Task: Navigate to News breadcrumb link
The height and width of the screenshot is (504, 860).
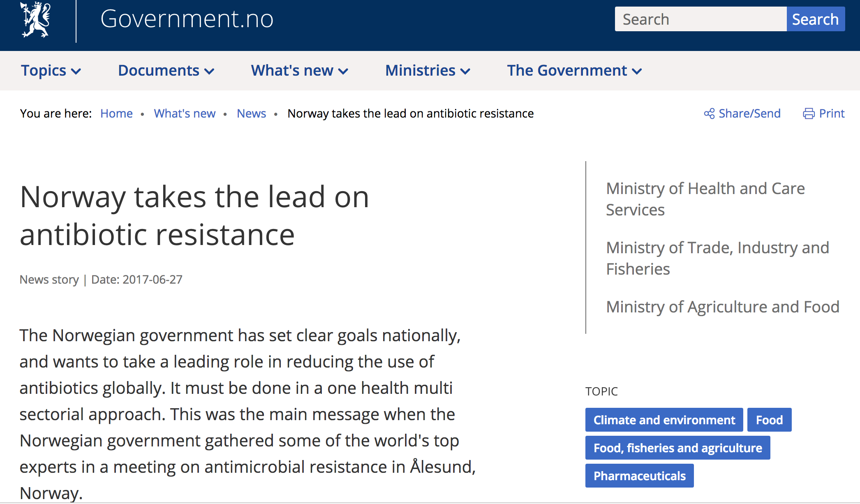Action: pyautogui.click(x=251, y=113)
